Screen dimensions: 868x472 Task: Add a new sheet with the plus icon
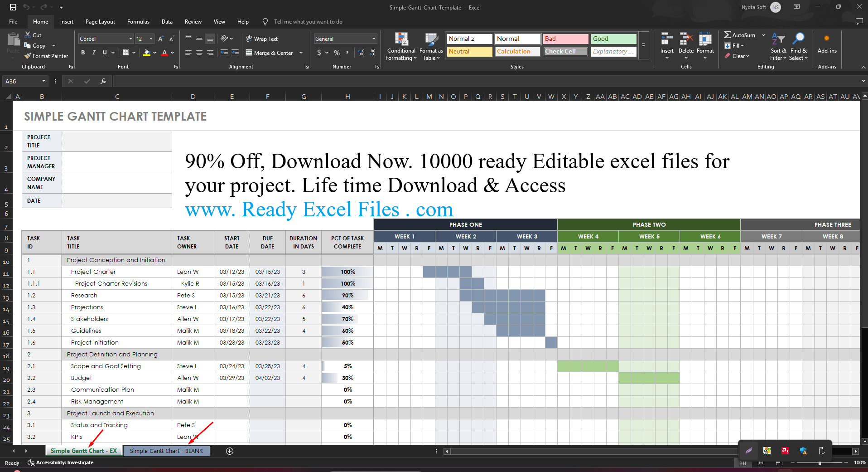pos(230,451)
